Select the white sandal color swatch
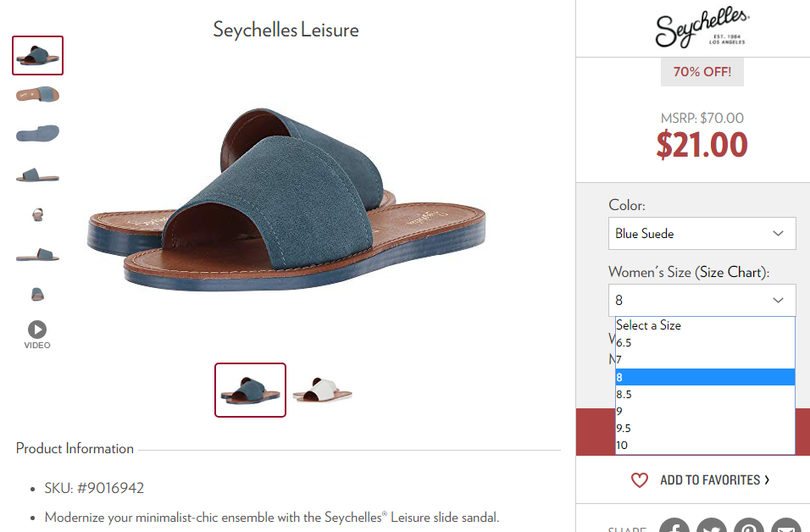This screenshot has height=532, width=810. point(322,390)
